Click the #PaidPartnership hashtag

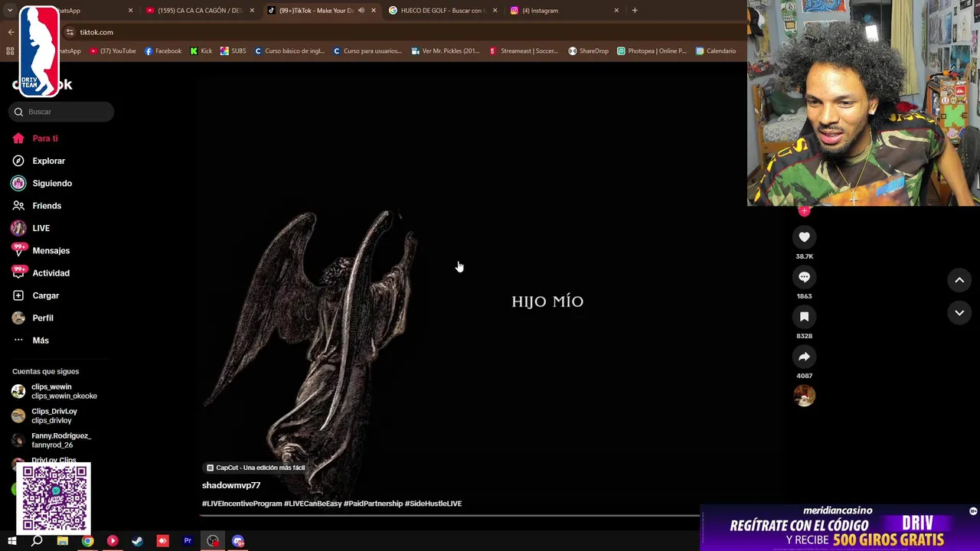pos(373,504)
